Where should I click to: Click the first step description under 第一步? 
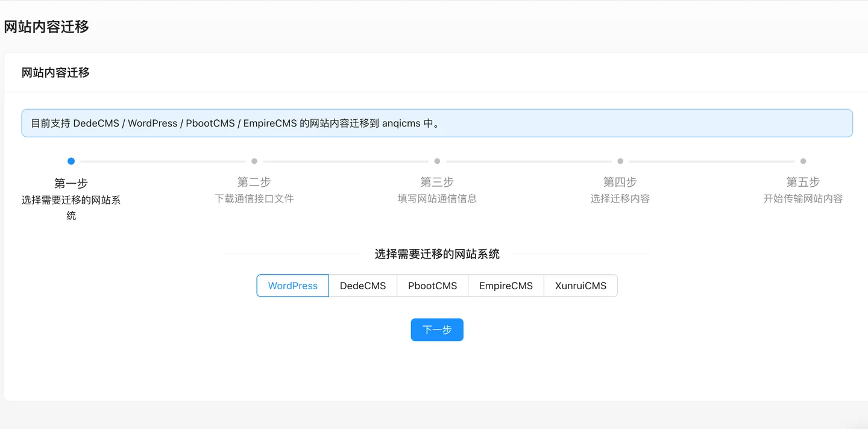pyautogui.click(x=71, y=208)
